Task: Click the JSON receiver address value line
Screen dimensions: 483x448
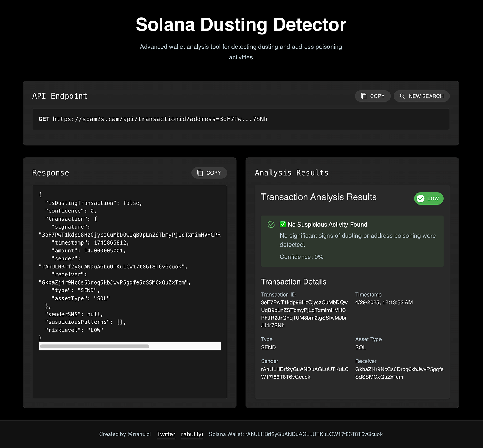Action: point(115,282)
